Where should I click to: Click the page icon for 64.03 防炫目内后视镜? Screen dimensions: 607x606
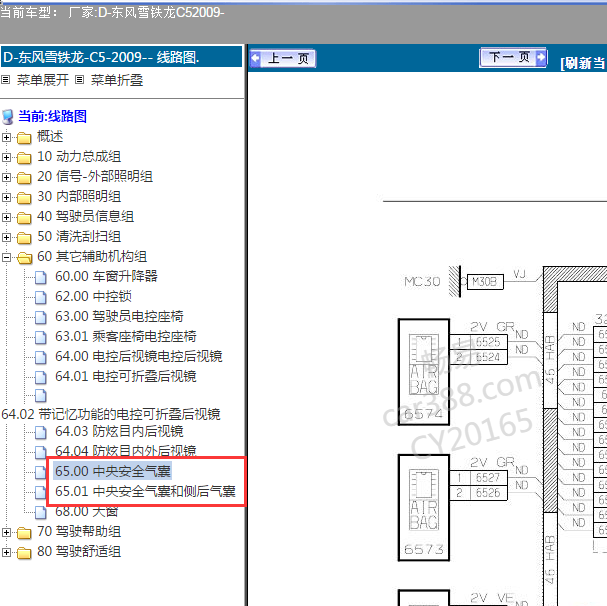[x=41, y=432]
